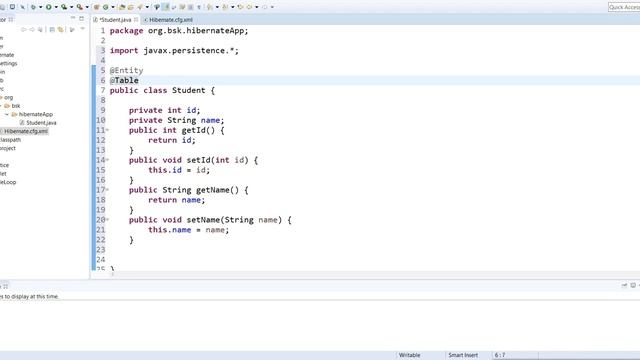Click the Last Edit Location icon
This screenshot has height=360, width=640.
240,7
